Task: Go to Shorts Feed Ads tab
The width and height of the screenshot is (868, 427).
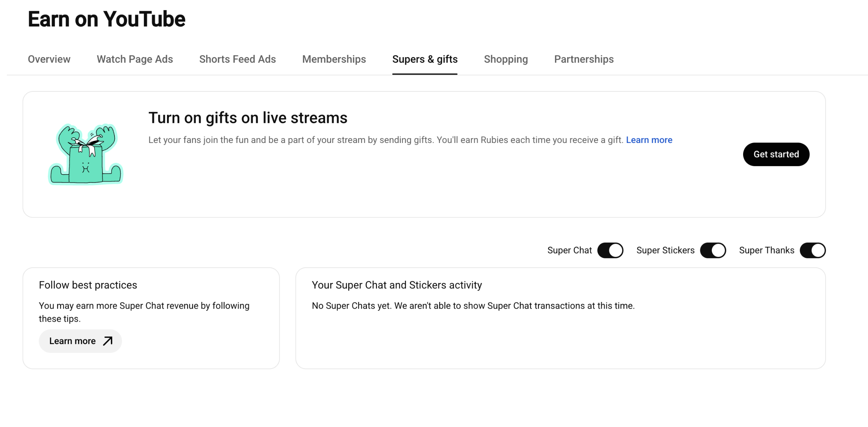Action: pos(238,59)
